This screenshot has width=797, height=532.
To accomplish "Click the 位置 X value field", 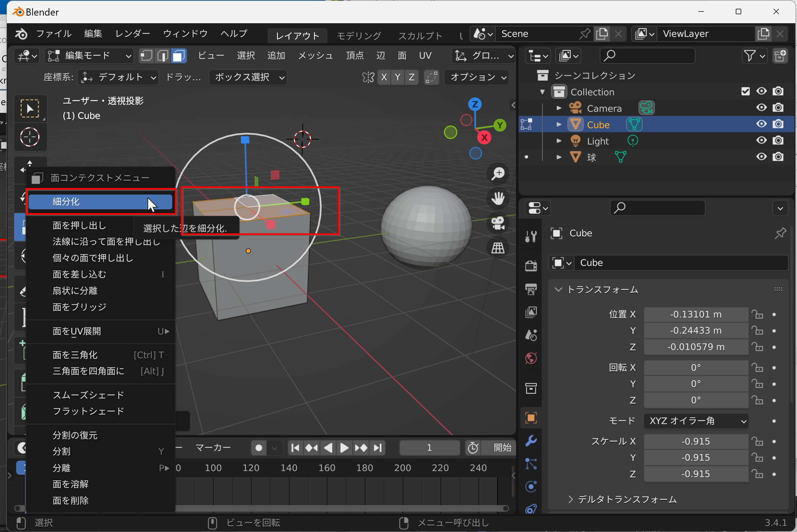I will point(696,315).
